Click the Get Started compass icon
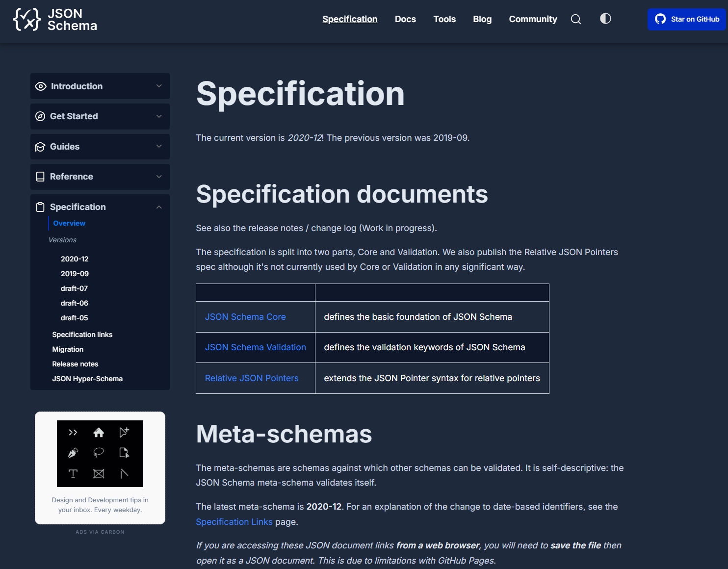 tap(40, 116)
